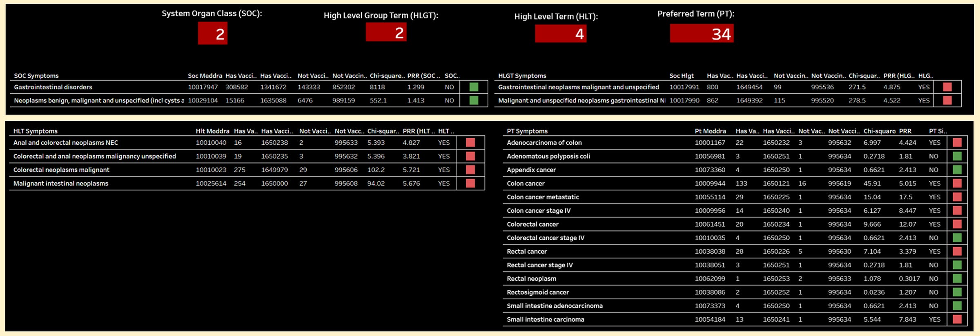Select the Rectosigmoid cancer label
The width and height of the screenshot is (980, 336).
tap(538, 292)
